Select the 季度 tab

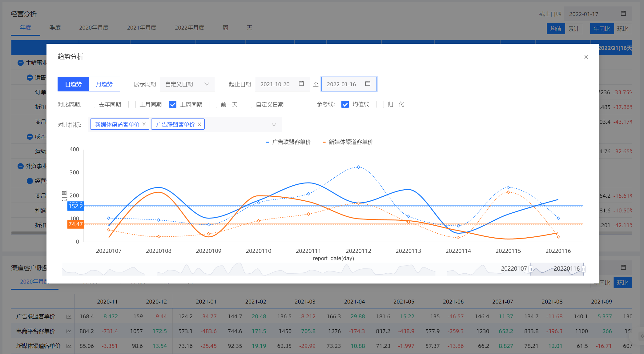point(55,28)
